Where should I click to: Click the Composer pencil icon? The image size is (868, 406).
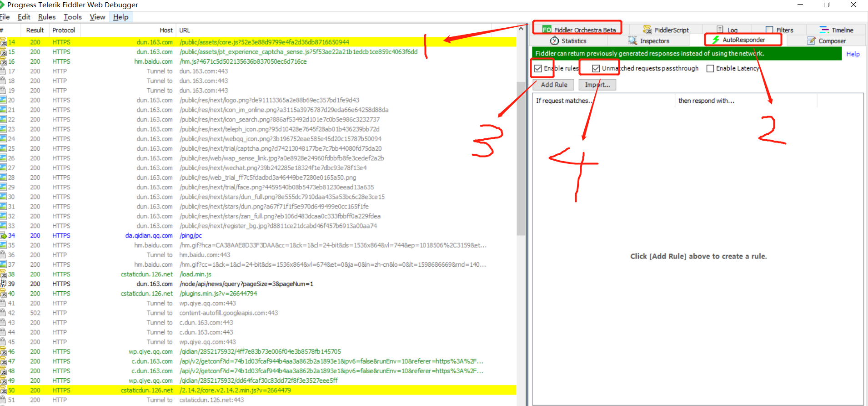click(811, 41)
